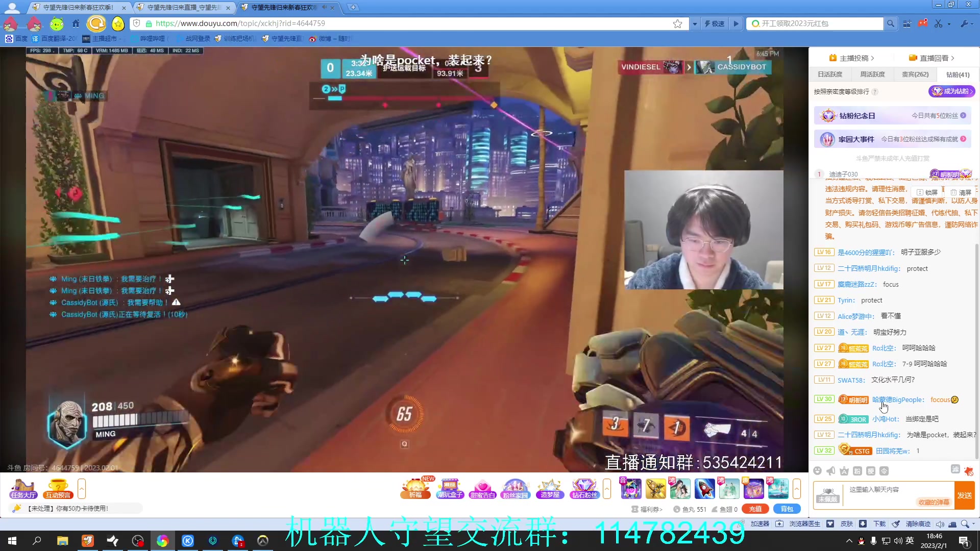Image resolution: width=980 pixels, height=551 pixels.
Task: Switch to the 贵宾(262) tab
Action: tap(915, 74)
